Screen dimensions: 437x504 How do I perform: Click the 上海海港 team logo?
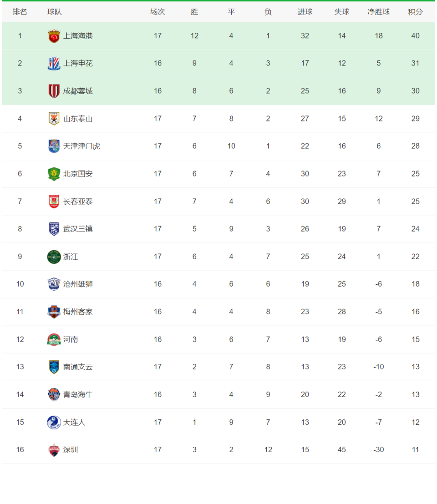tap(54, 35)
